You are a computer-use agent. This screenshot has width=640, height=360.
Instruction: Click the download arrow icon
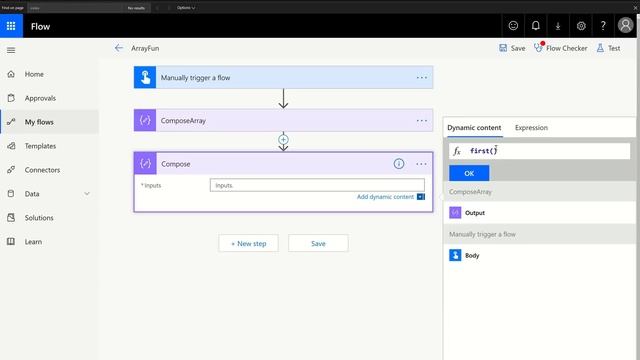click(x=558, y=26)
